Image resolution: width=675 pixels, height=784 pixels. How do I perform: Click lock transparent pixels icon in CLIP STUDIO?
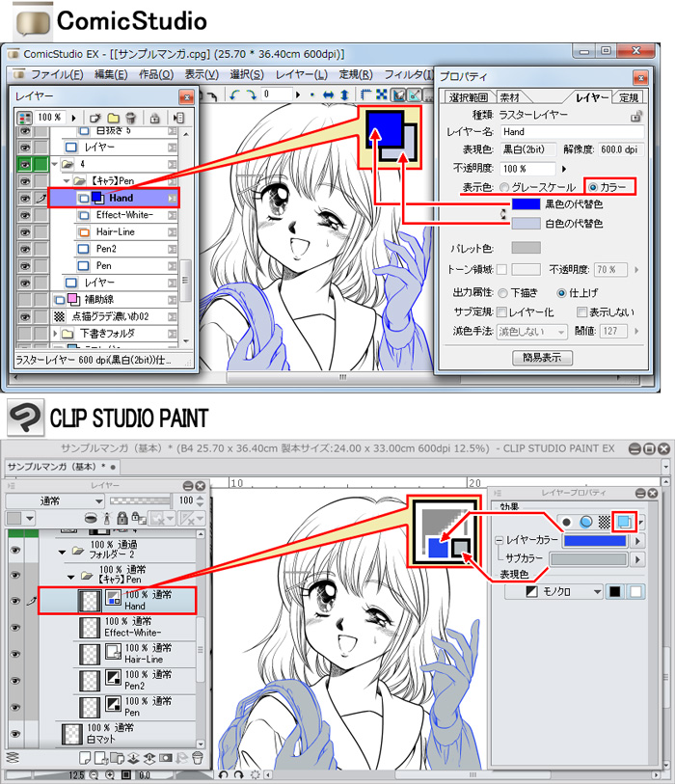pos(139,519)
